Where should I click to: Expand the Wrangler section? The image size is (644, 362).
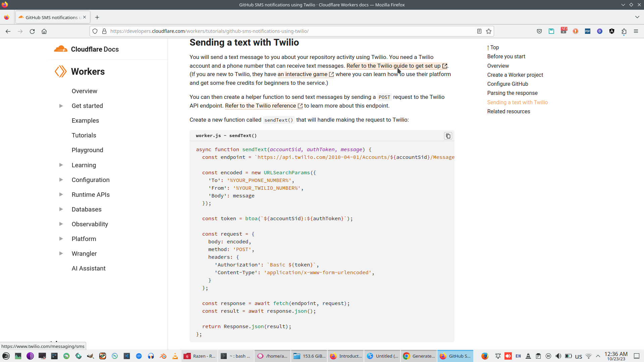pyautogui.click(x=61, y=254)
